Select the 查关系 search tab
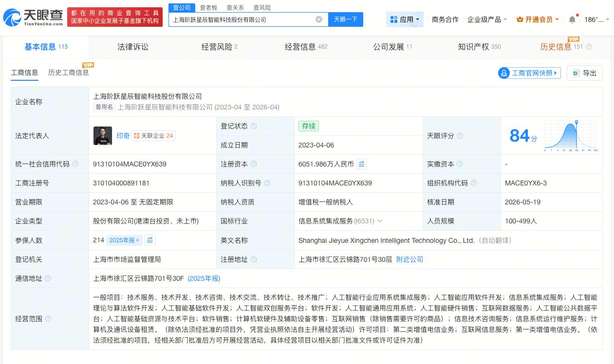 tap(235, 7)
